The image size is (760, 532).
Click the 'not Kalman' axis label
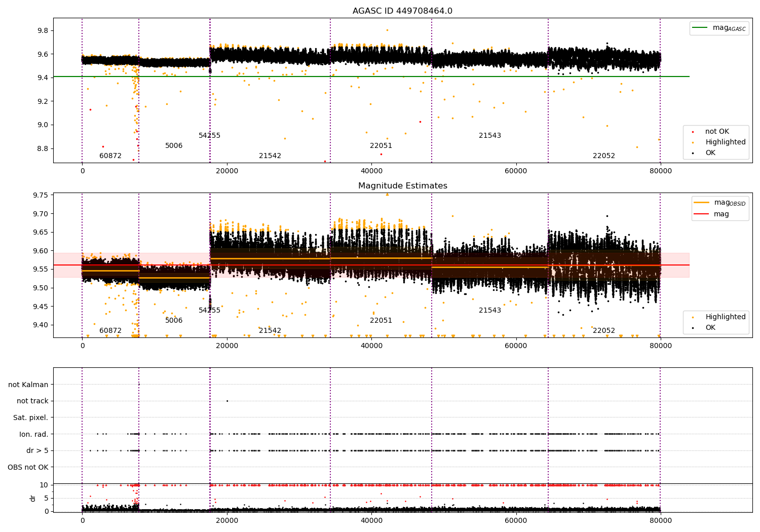pyautogui.click(x=28, y=385)
